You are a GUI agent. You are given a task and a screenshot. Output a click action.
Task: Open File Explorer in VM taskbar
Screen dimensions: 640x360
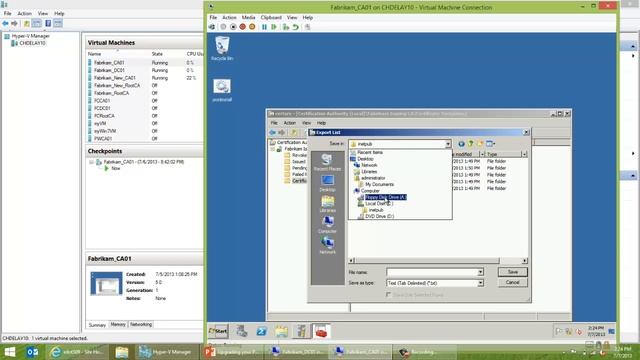(281, 331)
